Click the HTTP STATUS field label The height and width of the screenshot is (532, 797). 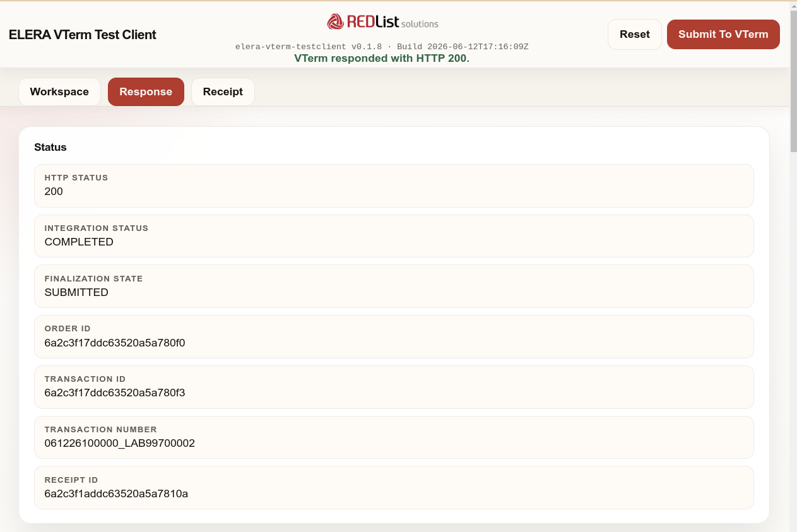(76, 177)
